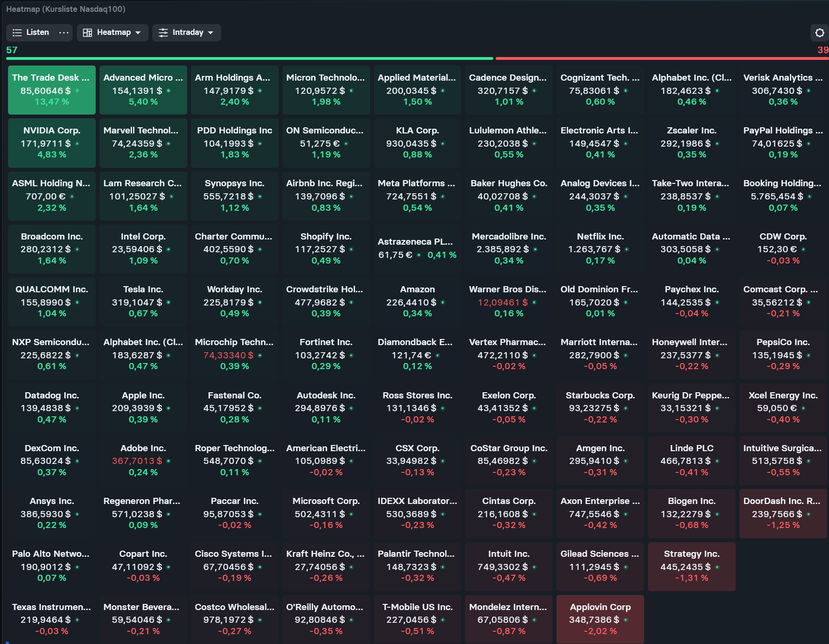The width and height of the screenshot is (829, 644).
Task: Select the Biogen Inc. tile
Action: [x=692, y=513]
